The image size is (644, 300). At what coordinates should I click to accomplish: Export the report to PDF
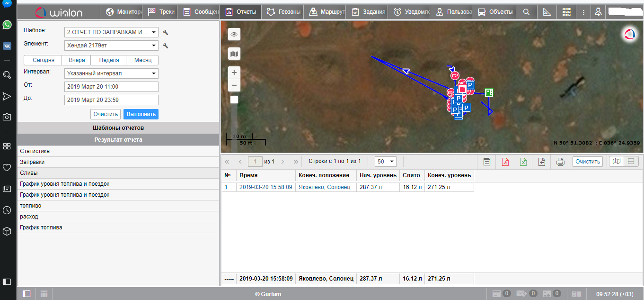pos(505,162)
